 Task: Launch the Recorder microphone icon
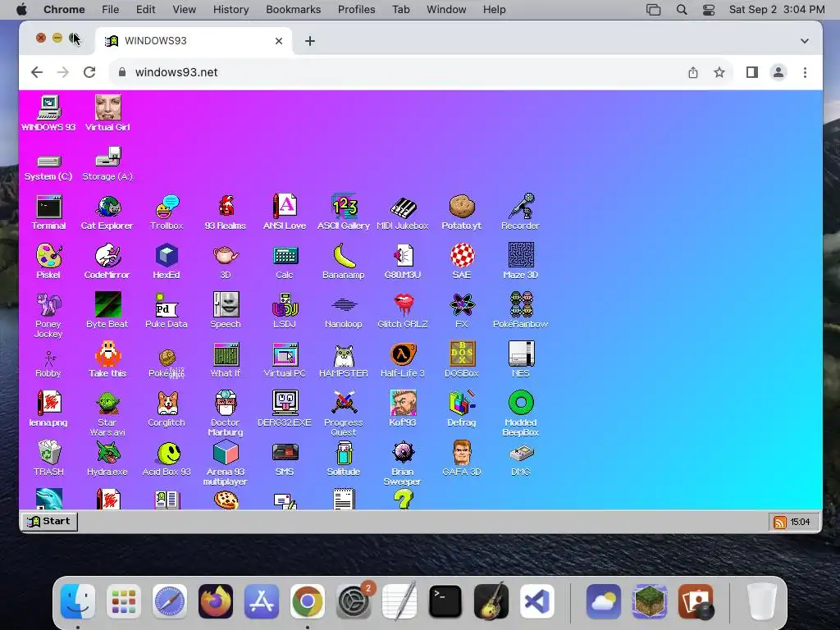[521, 212]
